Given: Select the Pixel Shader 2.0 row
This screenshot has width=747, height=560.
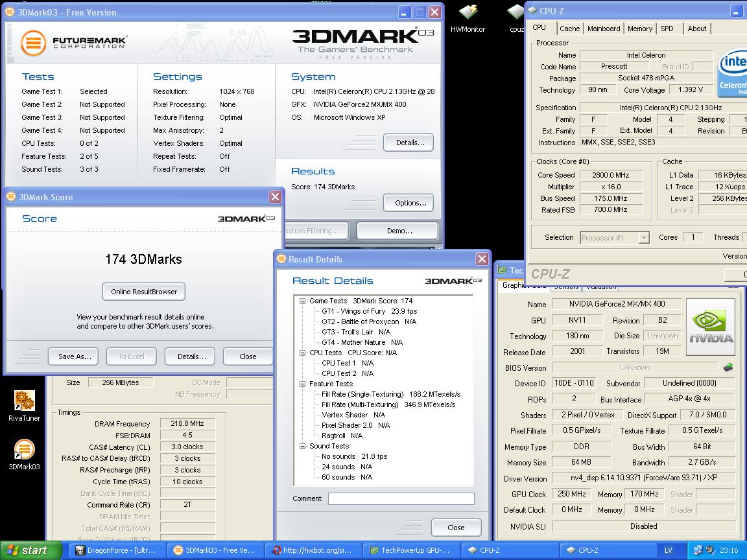Looking at the screenshot, I should click(x=355, y=425).
